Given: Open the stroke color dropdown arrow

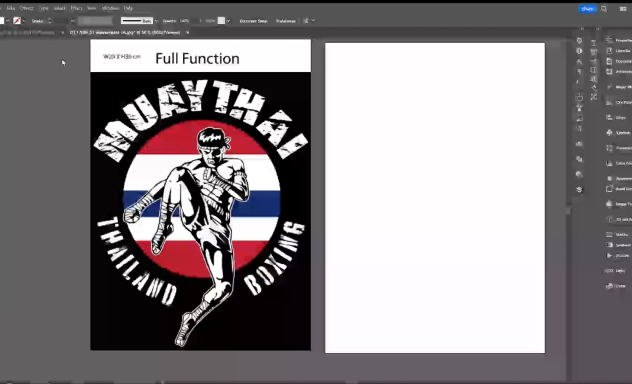Looking at the screenshot, I should [x=24, y=21].
